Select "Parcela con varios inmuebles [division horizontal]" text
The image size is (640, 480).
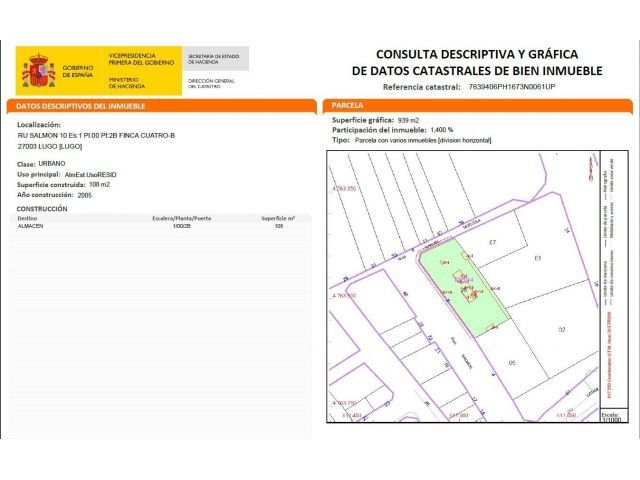pyautogui.click(x=423, y=140)
